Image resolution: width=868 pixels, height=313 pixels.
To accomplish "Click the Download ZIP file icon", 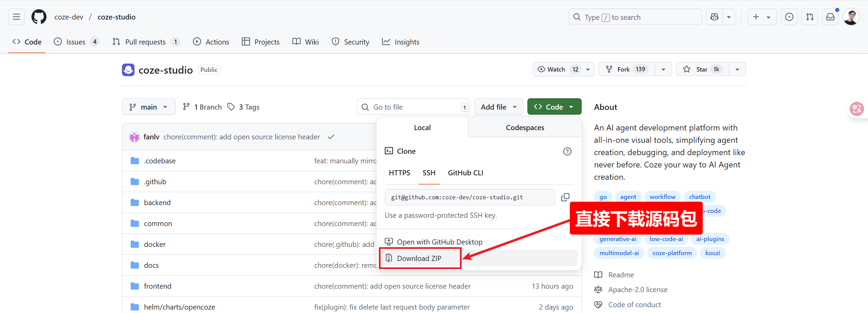I will [389, 258].
